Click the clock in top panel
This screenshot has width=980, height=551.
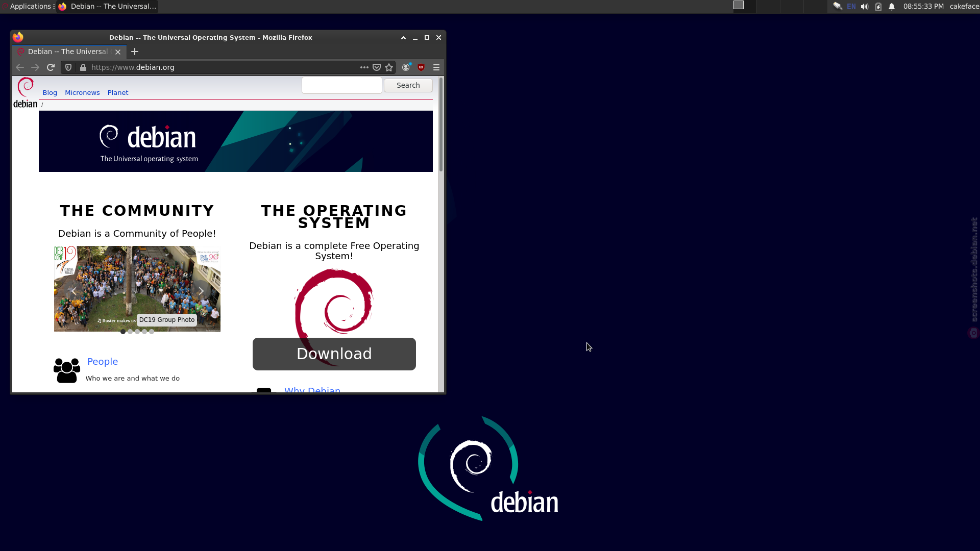tap(923, 7)
